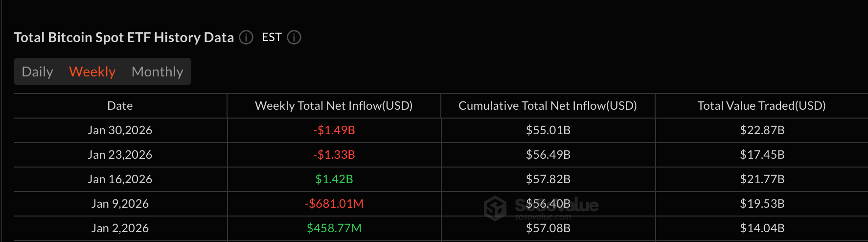Click the -$681.01M net inflow value
This screenshot has width=868, height=242.
point(334,204)
